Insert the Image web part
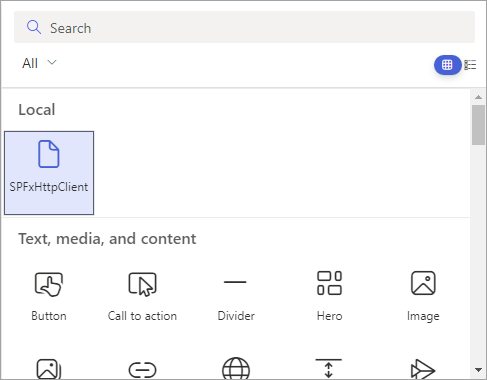The width and height of the screenshot is (487, 380). click(x=423, y=296)
